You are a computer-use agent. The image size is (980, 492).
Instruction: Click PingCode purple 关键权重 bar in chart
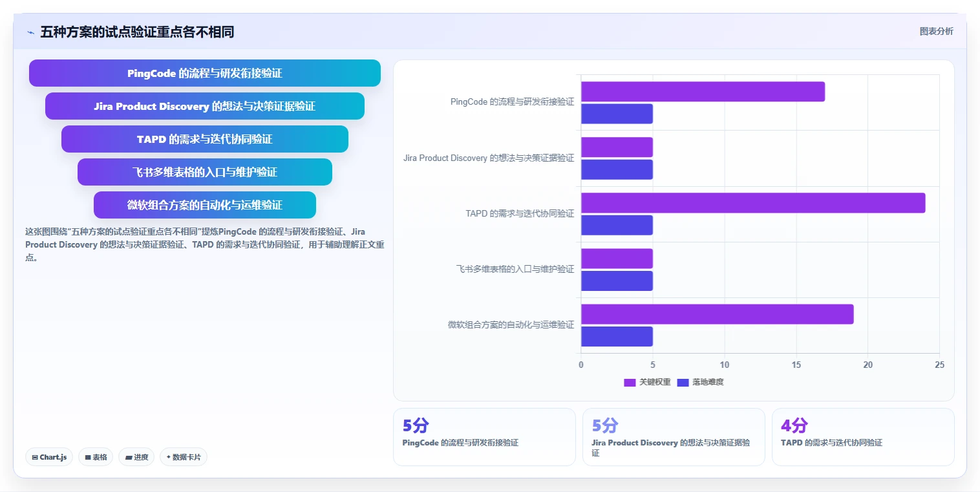703,91
